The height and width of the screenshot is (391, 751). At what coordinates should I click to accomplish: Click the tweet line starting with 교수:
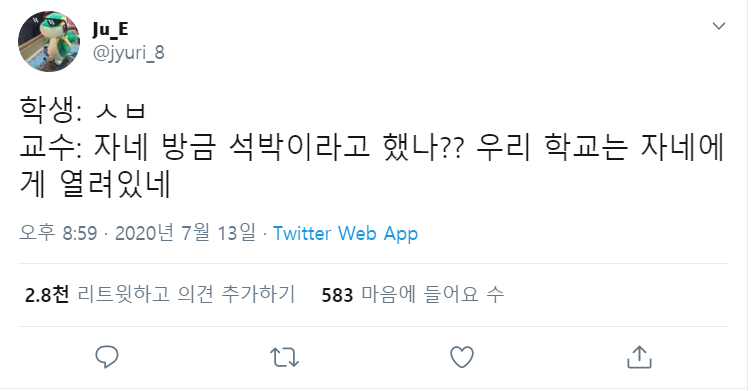(x=372, y=147)
